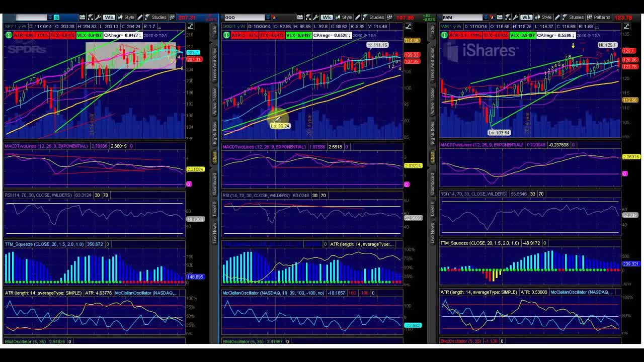644x362 pixels.
Task: Open the Style menu on the SPY chart
Action: pos(126,17)
